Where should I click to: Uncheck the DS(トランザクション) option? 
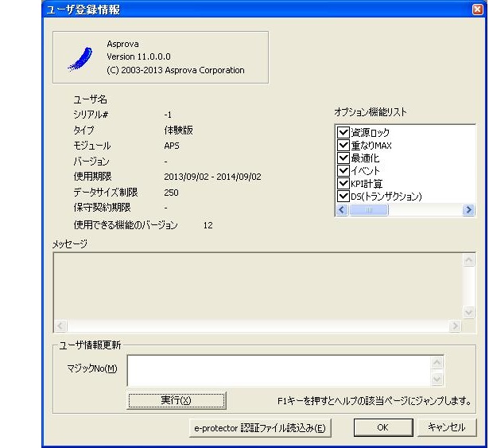[343, 197]
